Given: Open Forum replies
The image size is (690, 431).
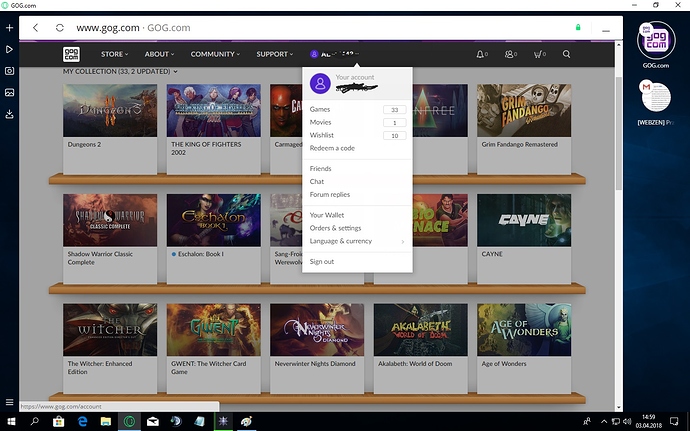Looking at the screenshot, I should click(330, 195).
